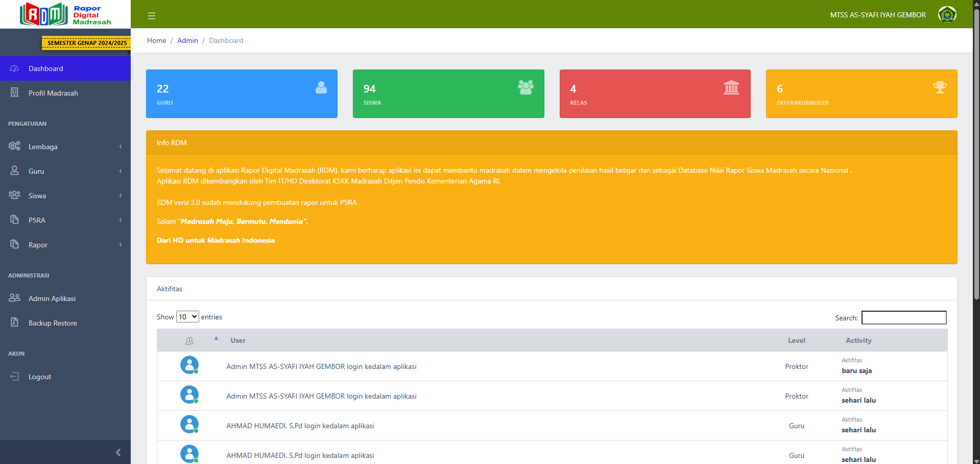Click the building icon on Kelas card

click(x=731, y=87)
